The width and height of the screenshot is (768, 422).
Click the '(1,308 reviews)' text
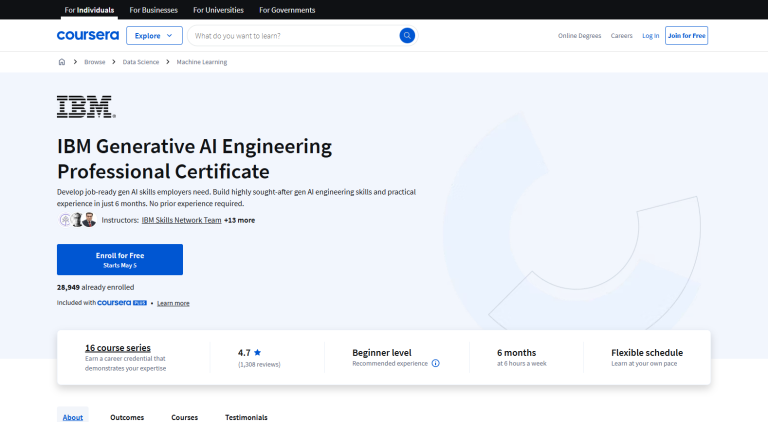[259, 364]
